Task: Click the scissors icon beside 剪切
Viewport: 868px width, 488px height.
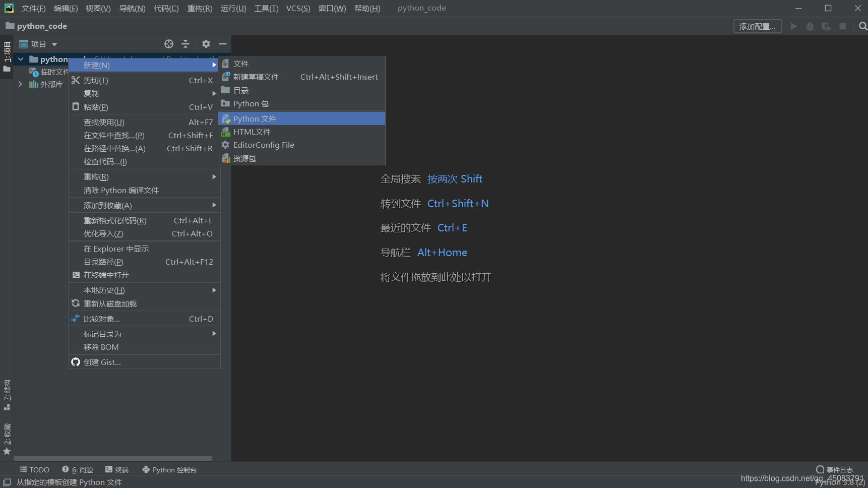Action: [76, 80]
